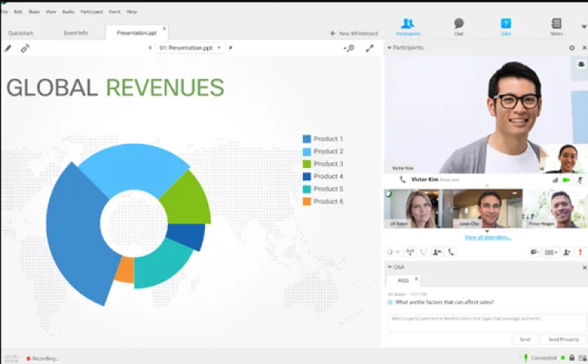Click the Participants panel settings gear
The width and height of the screenshot is (588, 364).
click(572, 48)
